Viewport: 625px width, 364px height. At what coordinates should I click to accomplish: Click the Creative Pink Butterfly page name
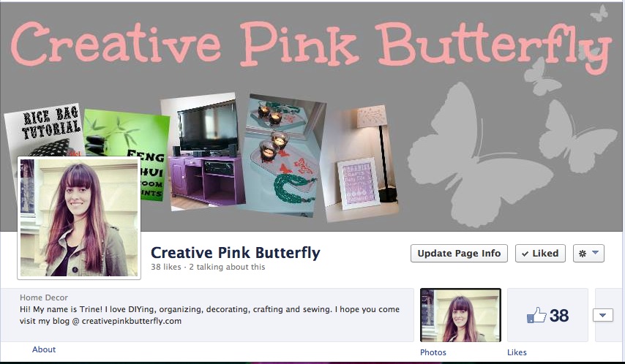236,252
